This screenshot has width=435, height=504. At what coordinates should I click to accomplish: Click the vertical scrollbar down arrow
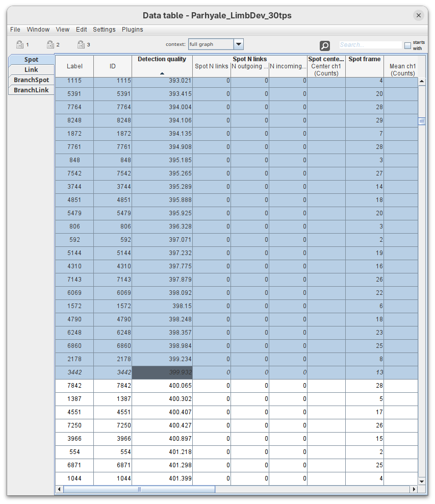coord(422,481)
